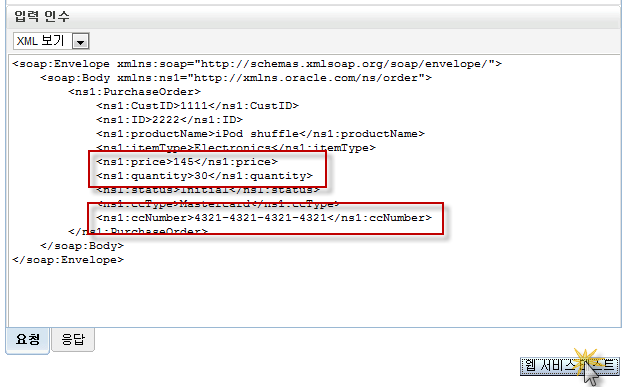This screenshot has width=630, height=387.
Task: Click the ns1:ID 2222 line
Action: coord(169,120)
